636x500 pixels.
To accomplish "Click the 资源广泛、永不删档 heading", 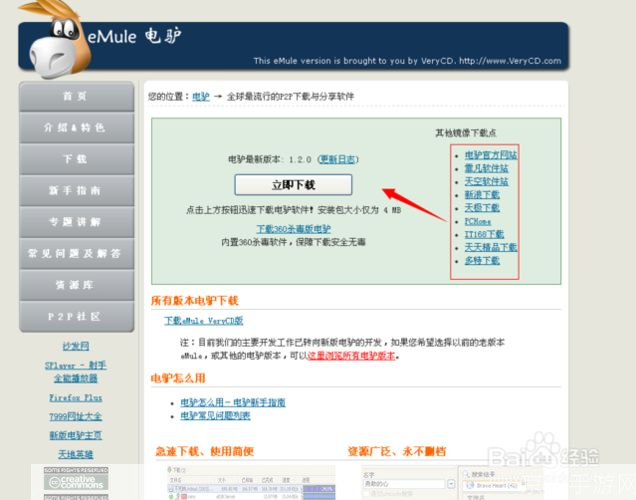I will pyautogui.click(x=397, y=451).
